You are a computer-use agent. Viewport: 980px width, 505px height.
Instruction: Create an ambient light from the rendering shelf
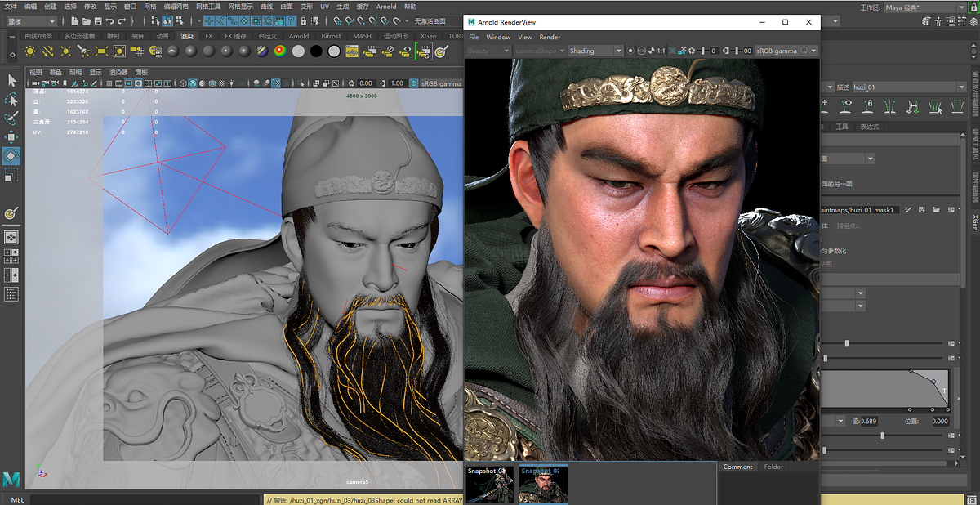point(30,51)
